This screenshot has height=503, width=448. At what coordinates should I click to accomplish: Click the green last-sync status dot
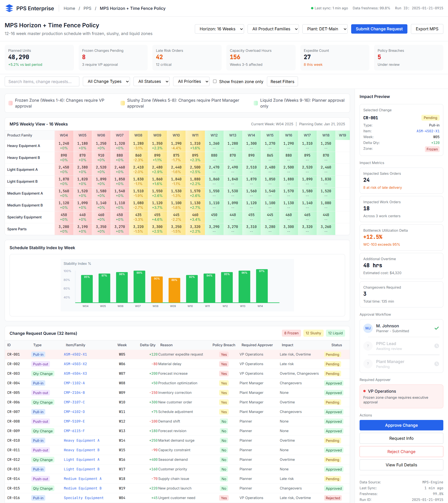tap(312, 8)
